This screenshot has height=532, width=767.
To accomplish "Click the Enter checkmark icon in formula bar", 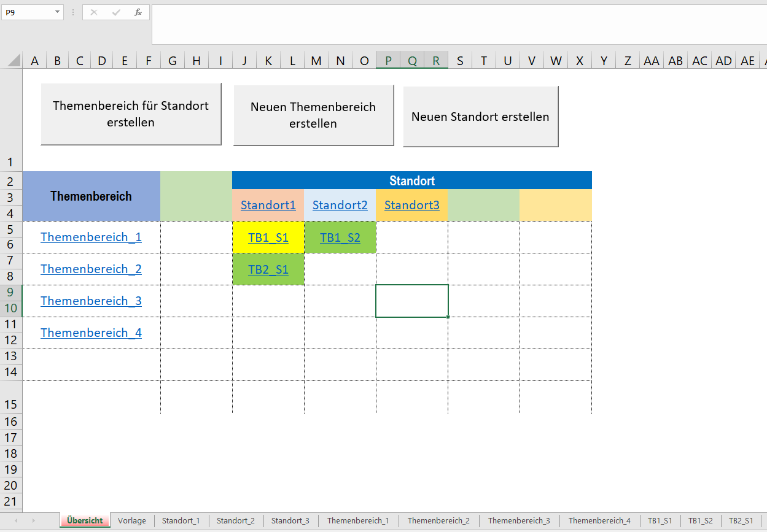I will click(x=116, y=12).
